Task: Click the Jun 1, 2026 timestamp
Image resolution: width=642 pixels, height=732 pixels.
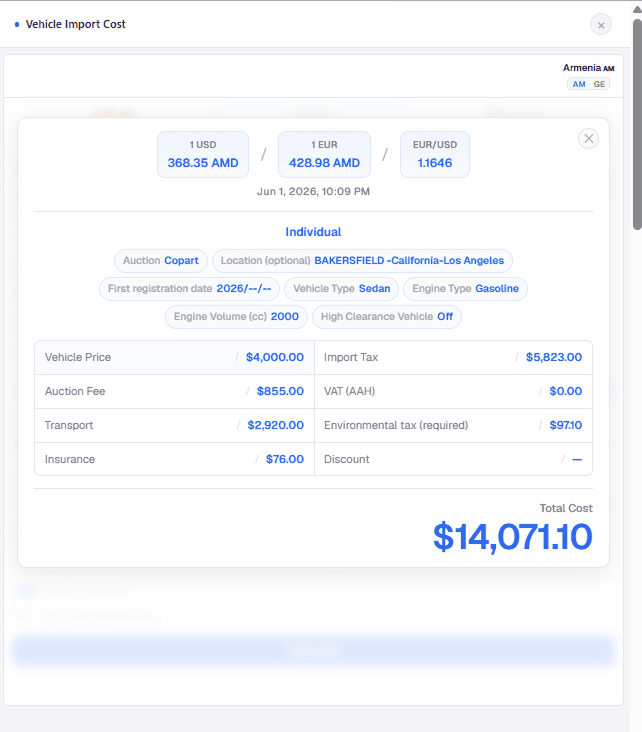Action: (313, 191)
